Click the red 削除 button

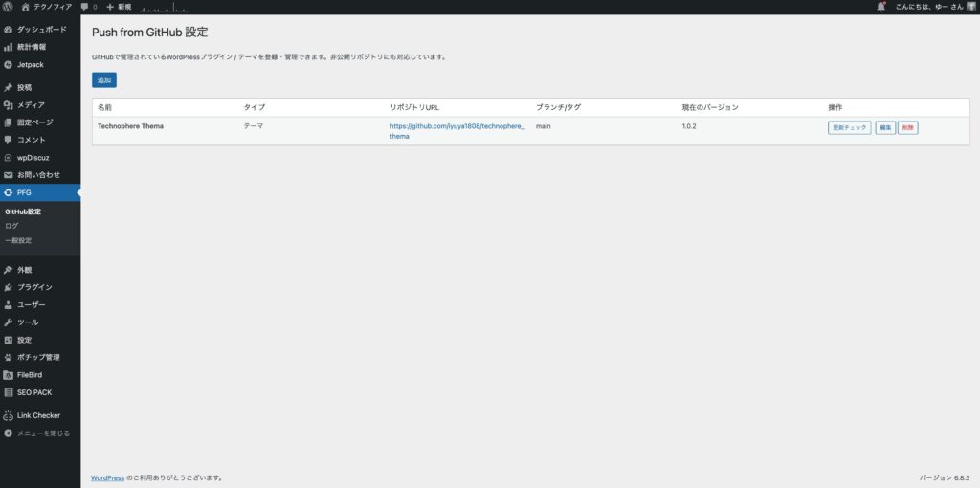(907, 127)
